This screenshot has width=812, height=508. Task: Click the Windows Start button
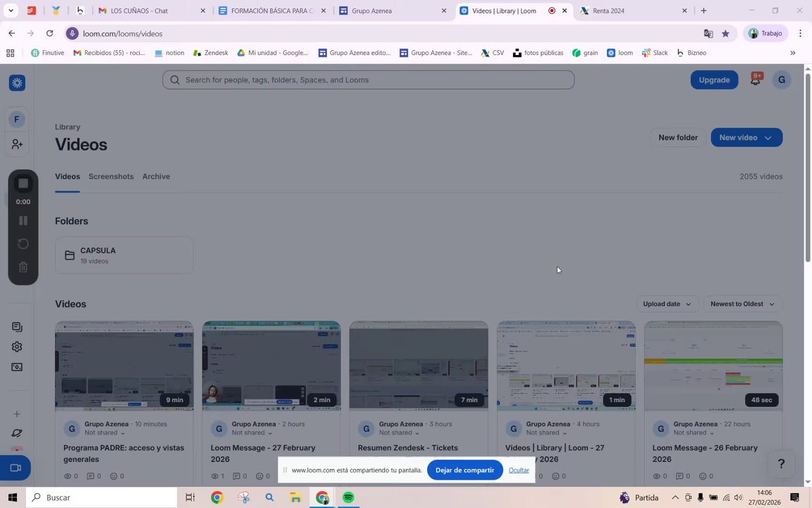[x=13, y=497]
